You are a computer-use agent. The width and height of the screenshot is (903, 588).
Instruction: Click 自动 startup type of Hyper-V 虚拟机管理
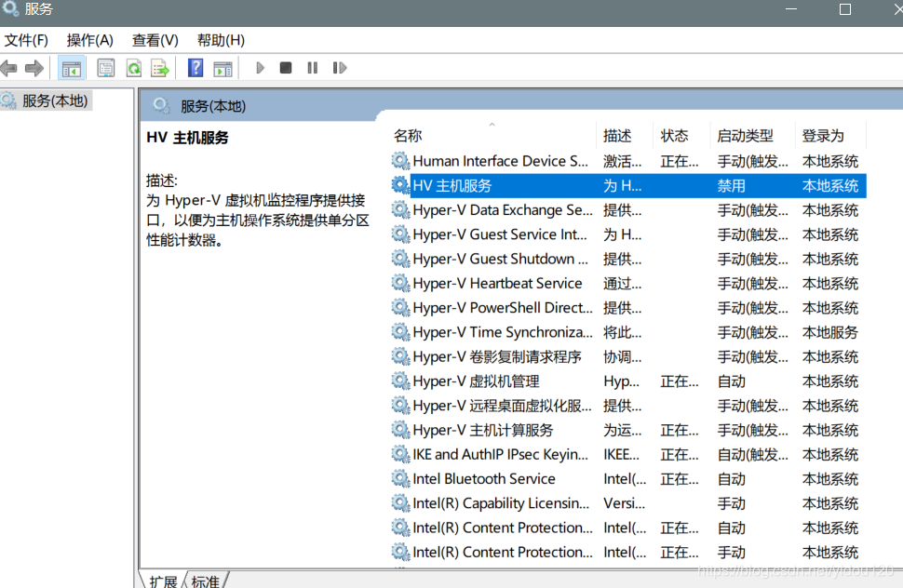tap(732, 381)
